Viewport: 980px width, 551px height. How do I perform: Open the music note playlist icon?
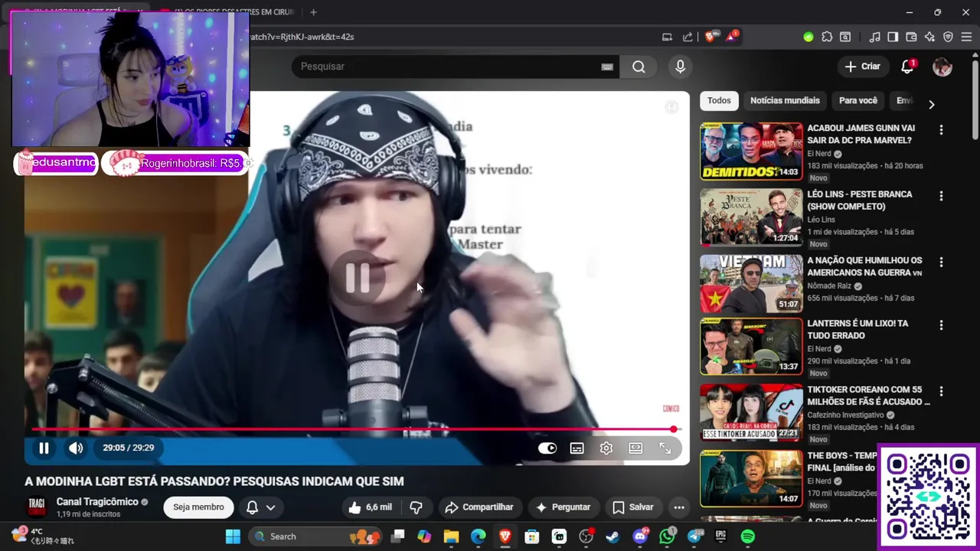874,37
